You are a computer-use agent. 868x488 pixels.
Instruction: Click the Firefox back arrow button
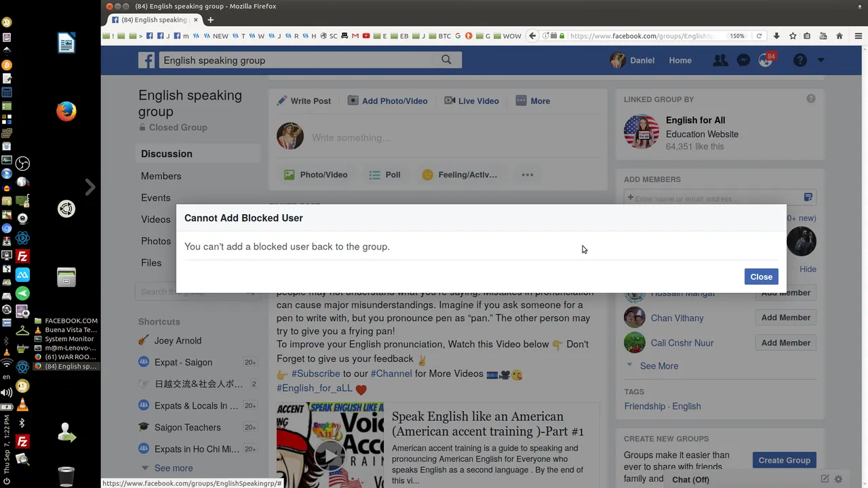tap(532, 36)
